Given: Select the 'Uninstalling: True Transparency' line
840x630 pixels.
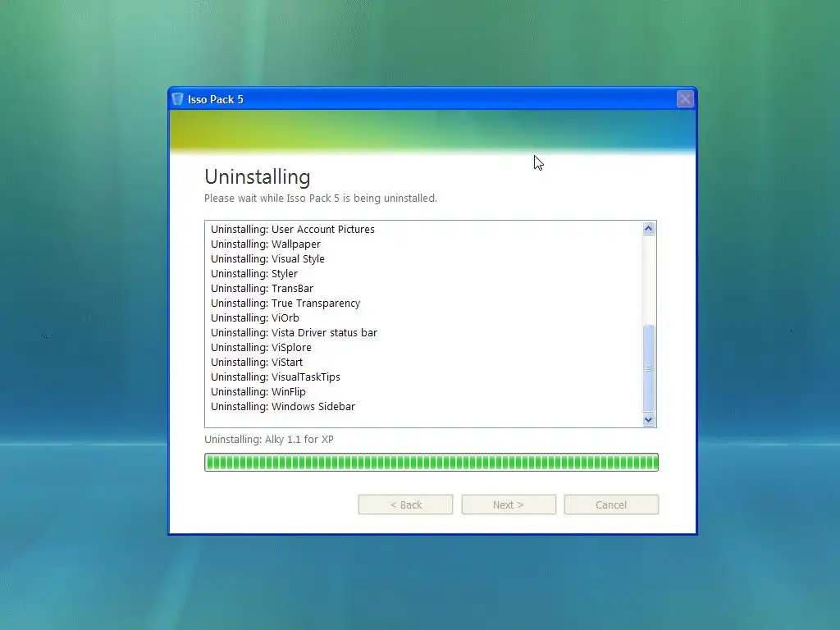Looking at the screenshot, I should coord(285,304).
